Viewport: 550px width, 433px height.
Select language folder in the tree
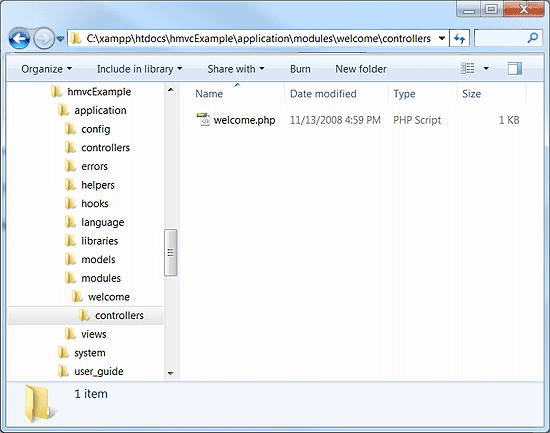click(103, 222)
